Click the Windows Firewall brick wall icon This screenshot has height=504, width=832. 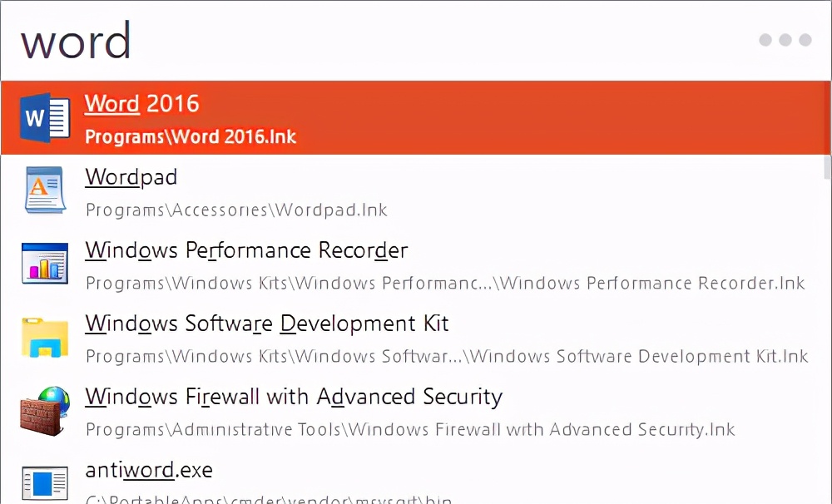44,410
